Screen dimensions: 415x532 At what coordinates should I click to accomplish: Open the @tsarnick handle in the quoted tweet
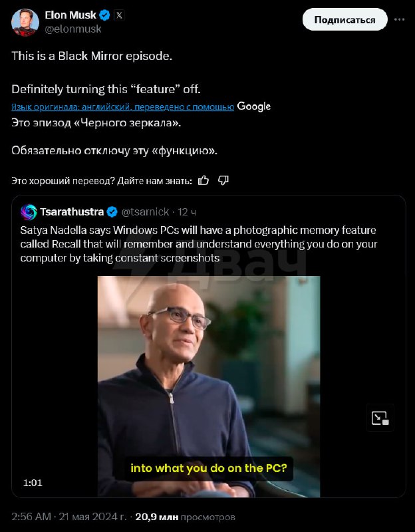145,212
